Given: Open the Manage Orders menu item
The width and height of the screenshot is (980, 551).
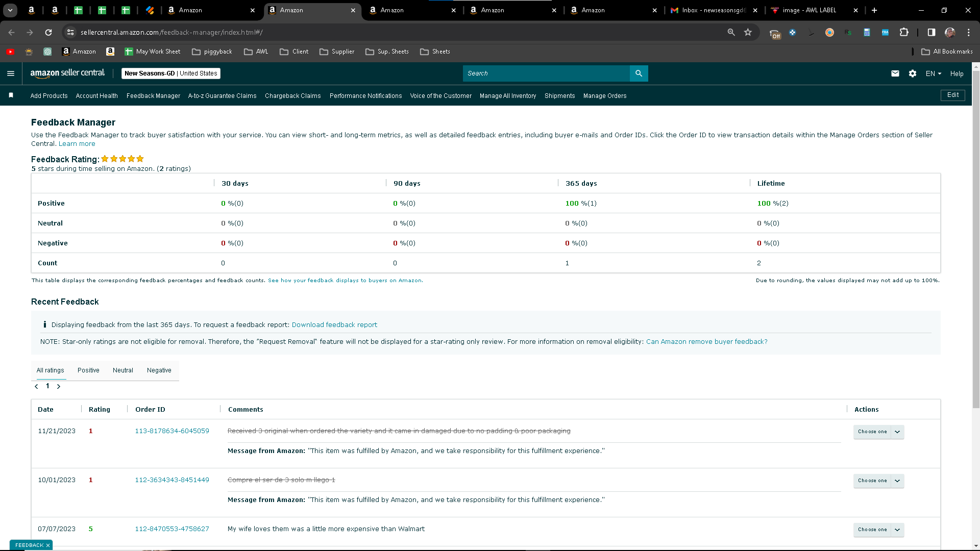Looking at the screenshot, I should coord(605,96).
